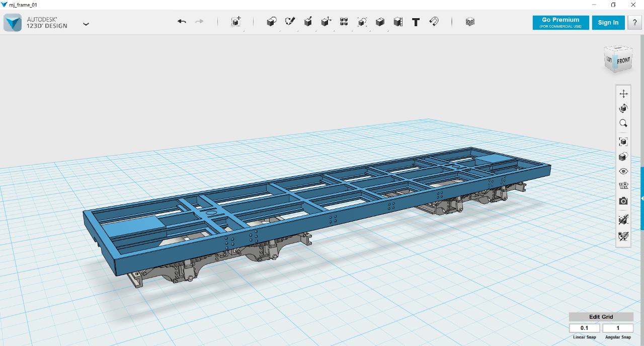Open the Construct tool
Screen dimensions: 644x346
point(308,22)
